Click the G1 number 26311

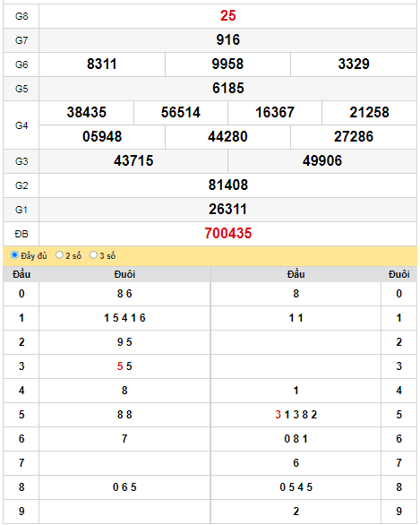point(227,210)
